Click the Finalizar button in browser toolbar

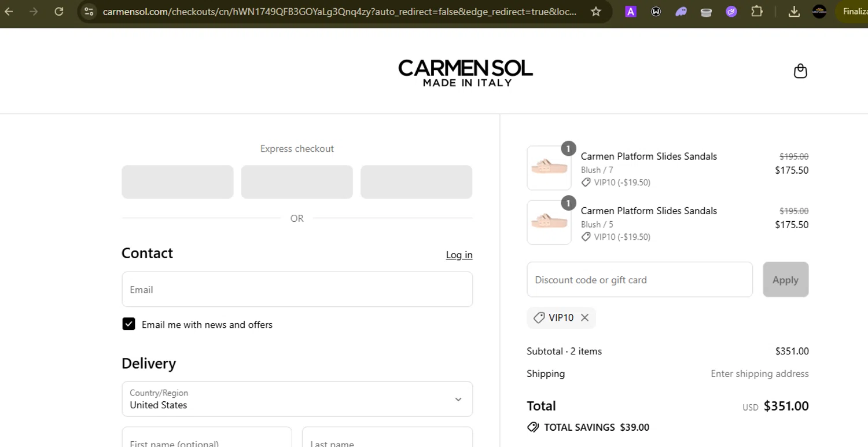[x=853, y=12]
